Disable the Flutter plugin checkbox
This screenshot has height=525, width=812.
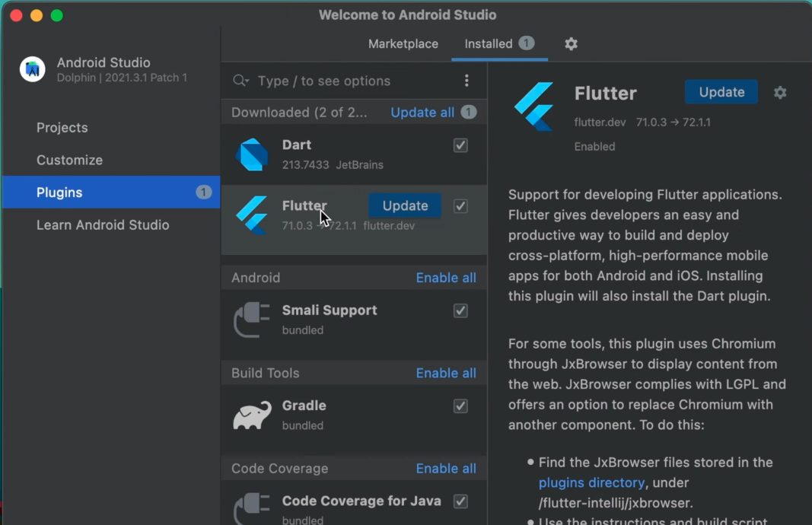[x=460, y=205]
